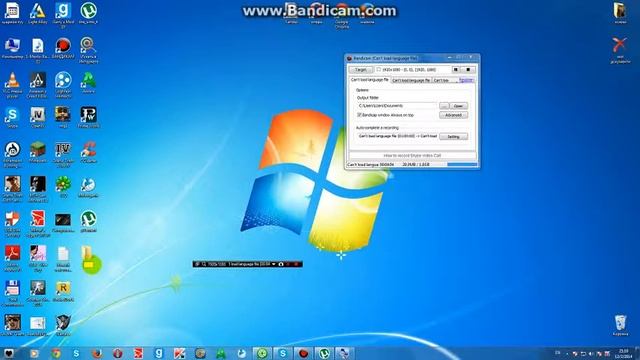Click the Register link in Bandicam
640x360 pixels.
coord(466,80)
